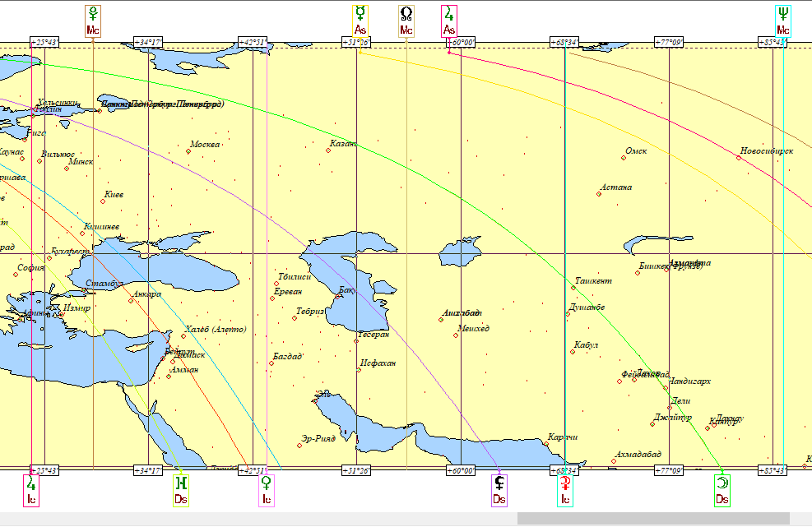This screenshot has width=812, height=527.
Task: Click the Казань city marker
Action: click(x=328, y=150)
